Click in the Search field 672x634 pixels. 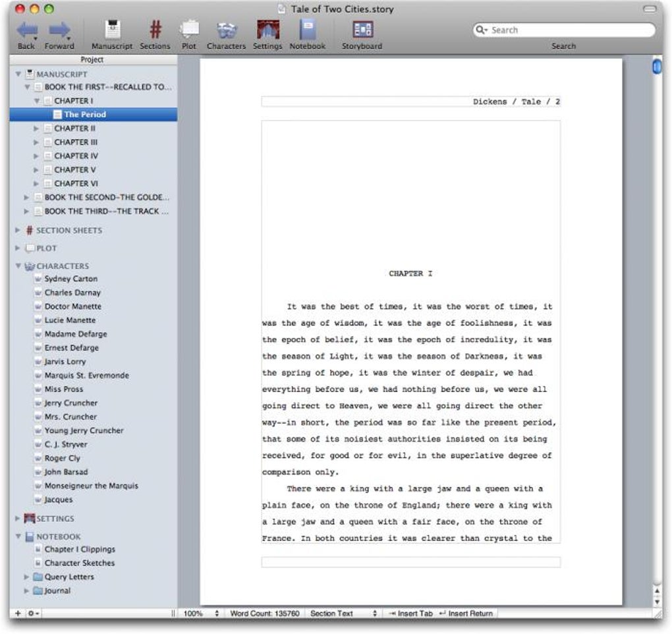[x=564, y=30]
